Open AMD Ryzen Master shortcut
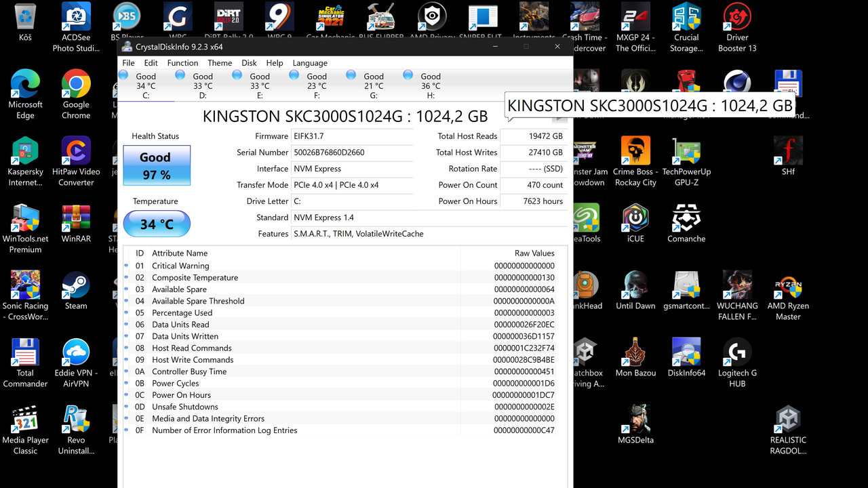868x488 pixels. click(x=788, y=296)
